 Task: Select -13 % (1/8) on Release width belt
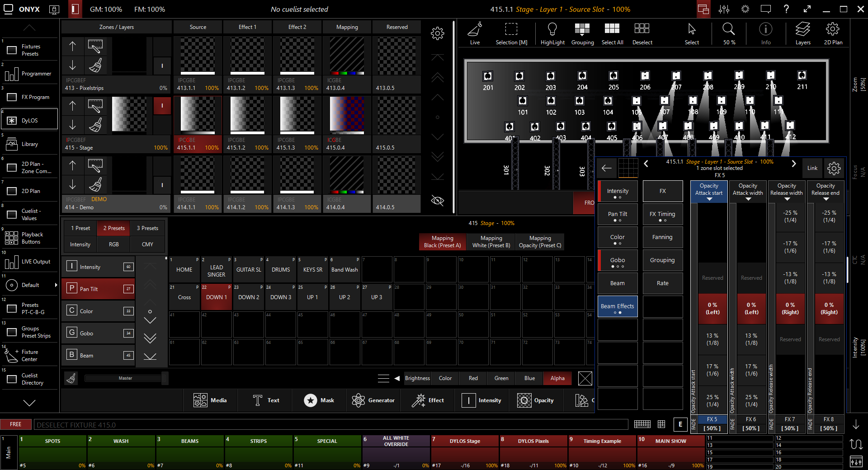point(790,278)
